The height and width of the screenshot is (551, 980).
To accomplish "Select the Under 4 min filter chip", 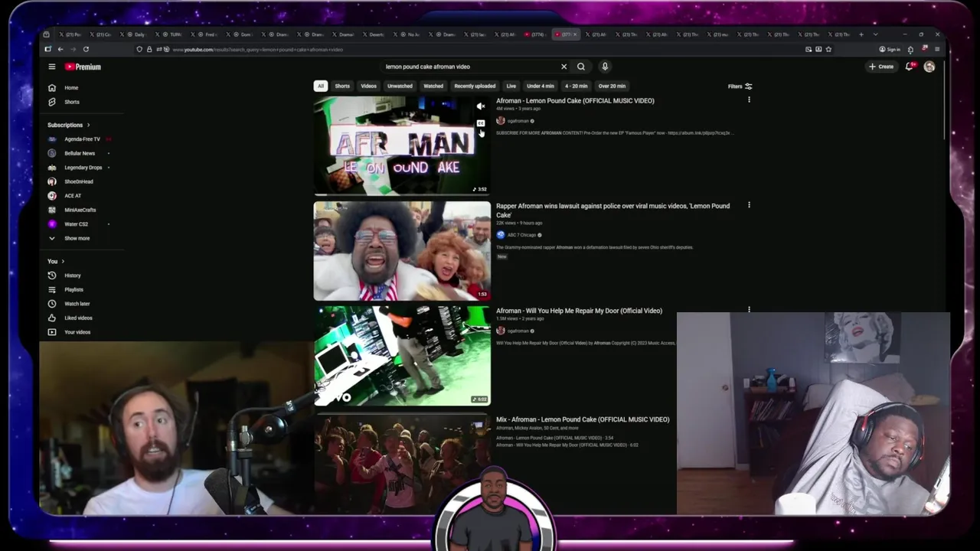I will point(541,86).
